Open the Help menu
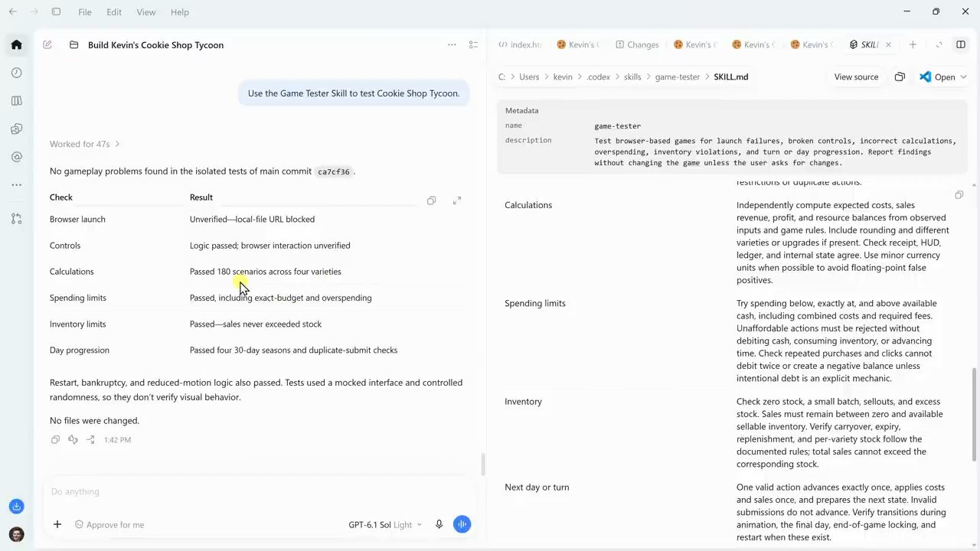 click(x=180, y=12)
